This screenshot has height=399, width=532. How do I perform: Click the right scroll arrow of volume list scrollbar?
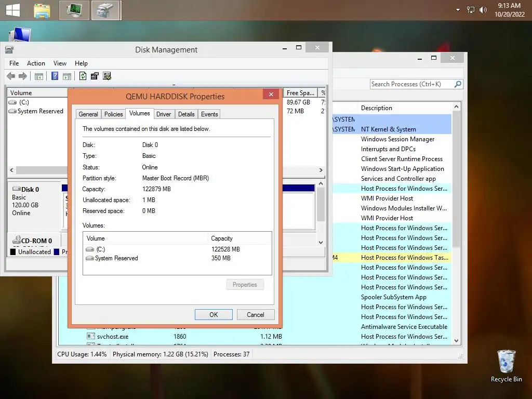321,170
